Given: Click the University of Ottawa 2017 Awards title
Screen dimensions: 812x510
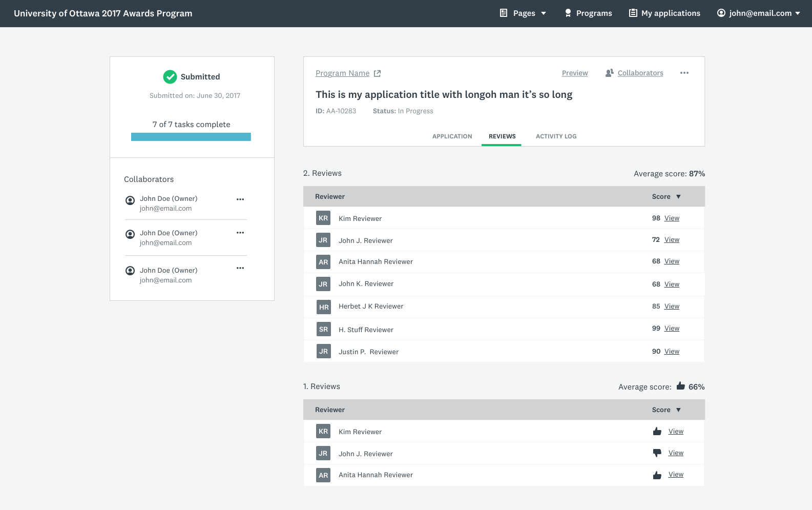Looking at the screenshot, I should 103,13.
